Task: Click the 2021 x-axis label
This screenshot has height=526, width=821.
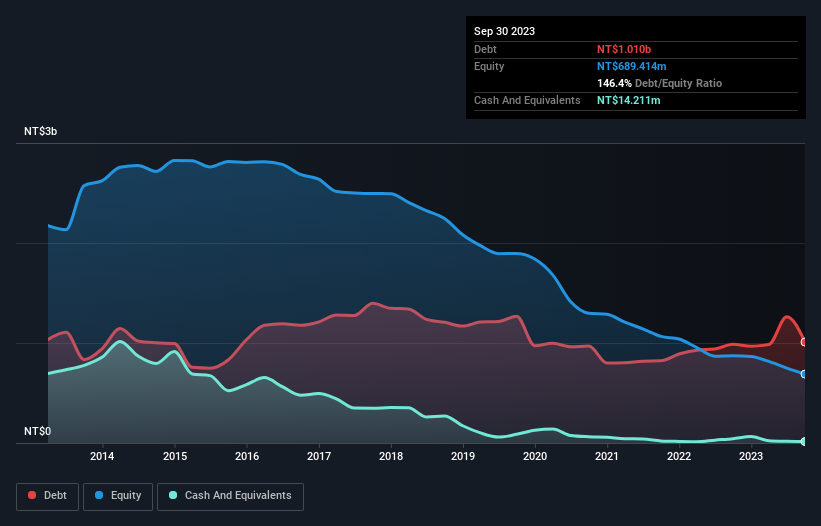Action: [607, 456]
